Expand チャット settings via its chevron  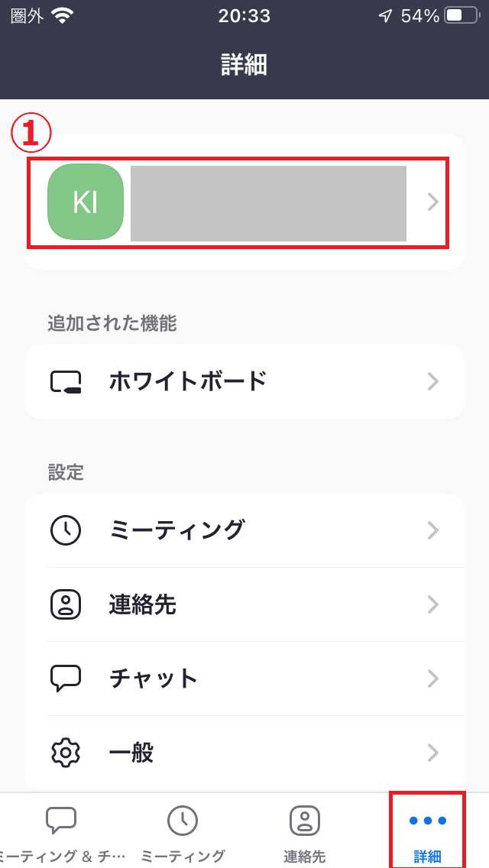click(x=433, y=679)
